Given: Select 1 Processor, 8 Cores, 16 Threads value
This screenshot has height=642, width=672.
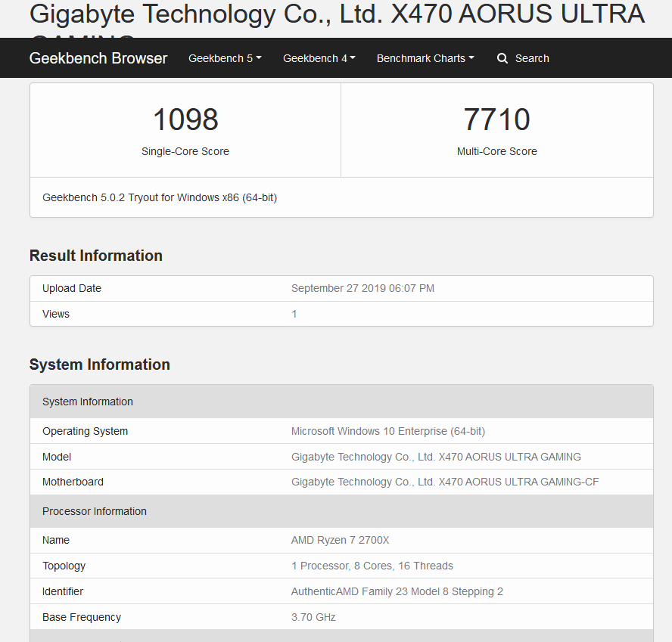Looking at the screenshot, I should click(x=372, y=566).
